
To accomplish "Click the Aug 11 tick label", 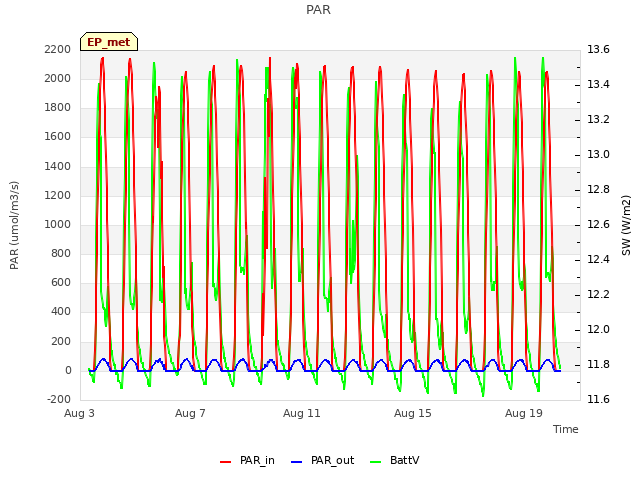I will coord(302,413).
